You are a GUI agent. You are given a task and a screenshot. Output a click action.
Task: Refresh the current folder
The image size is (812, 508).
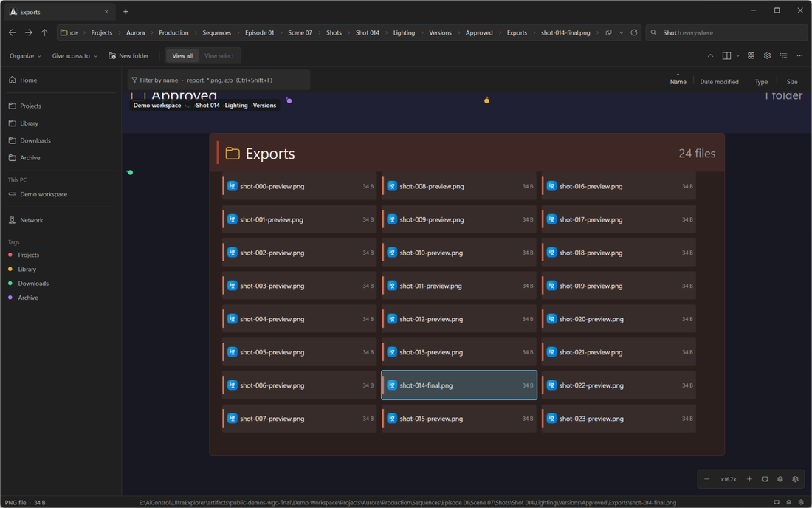634,32
